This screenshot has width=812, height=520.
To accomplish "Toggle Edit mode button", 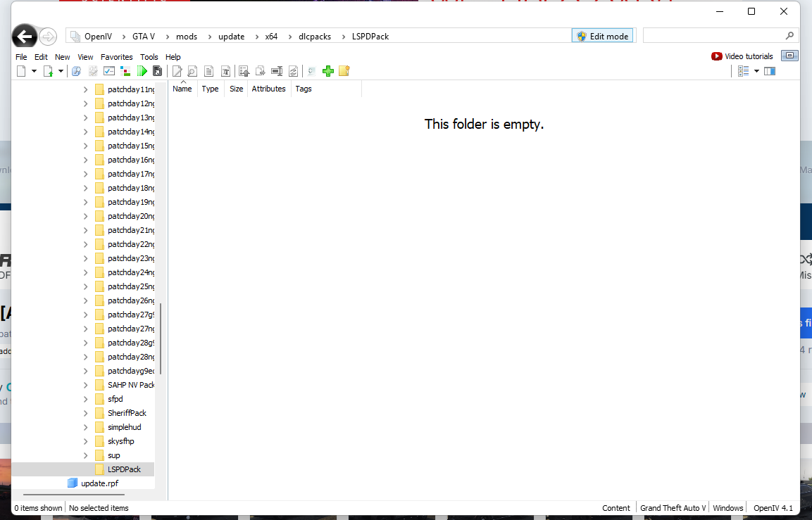I will 602,36.
